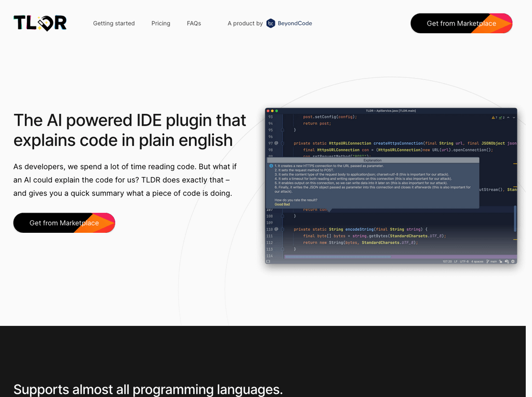Go to the Pricing section
Screen dimensions: 532x397
pos(161,23)
